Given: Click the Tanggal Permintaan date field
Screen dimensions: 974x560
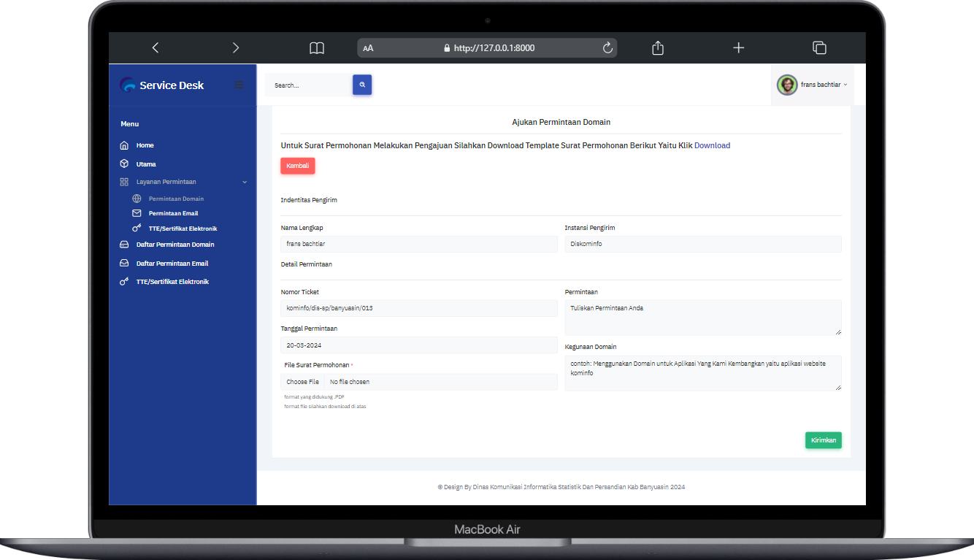Looking at the screenshot, I should (x=419, y=345).
